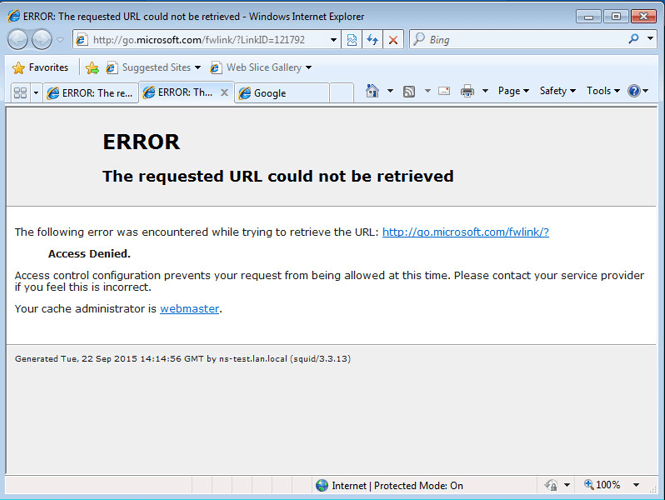Click the 100% zoom level button

tap(602, 485)
